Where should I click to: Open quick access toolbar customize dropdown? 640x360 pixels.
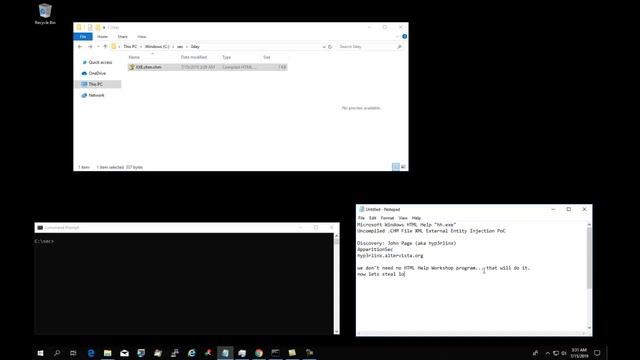[x=104, y=27]
